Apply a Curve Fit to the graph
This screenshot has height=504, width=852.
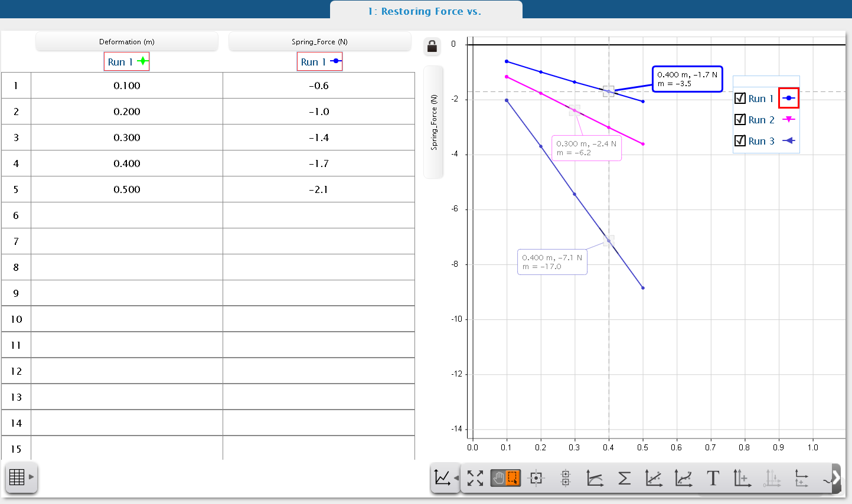tap(683, 479)
